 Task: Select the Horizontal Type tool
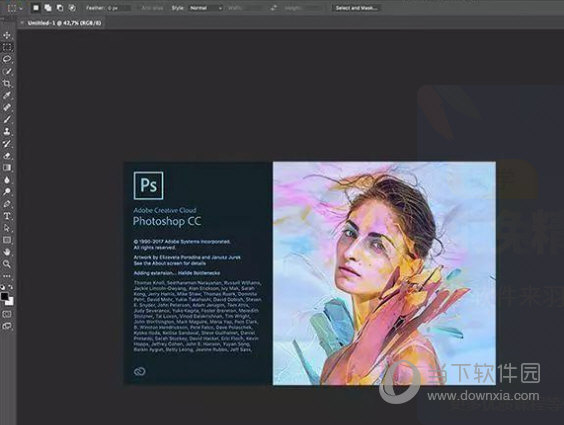pyautogui.click(x=6, y=216)
